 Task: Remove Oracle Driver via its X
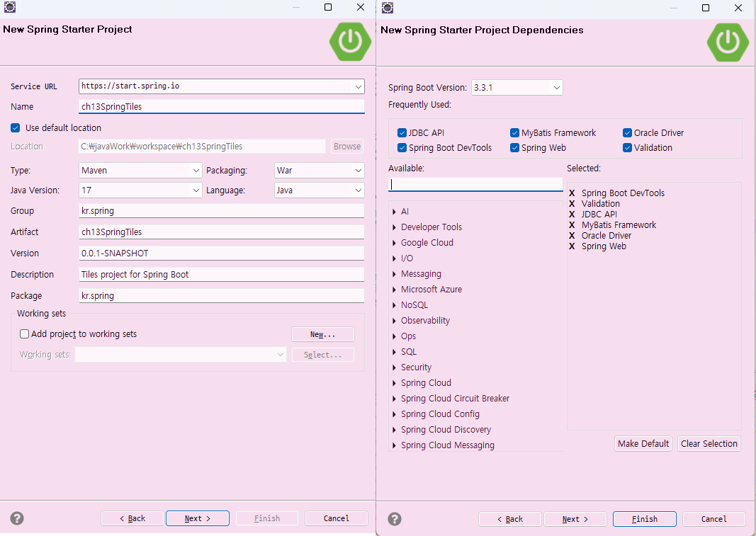tap(572, 235)
